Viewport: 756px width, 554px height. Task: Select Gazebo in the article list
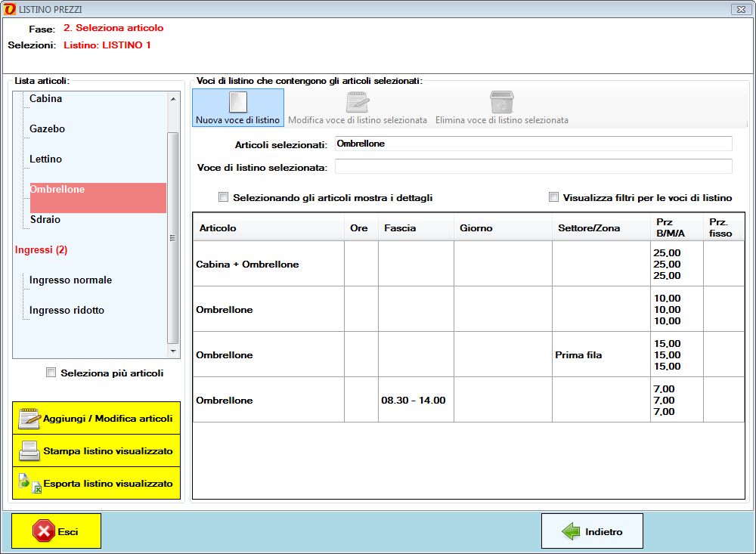click(47, 128)
